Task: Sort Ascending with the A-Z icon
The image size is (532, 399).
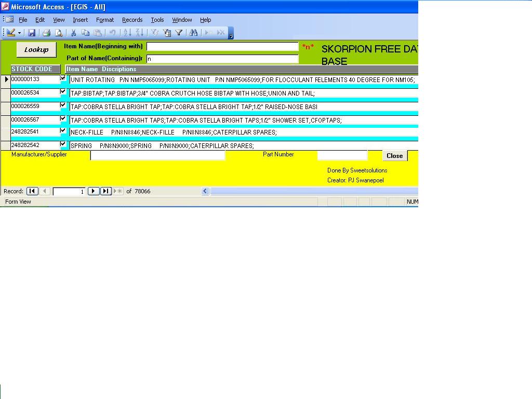Action: click(127, 33)
